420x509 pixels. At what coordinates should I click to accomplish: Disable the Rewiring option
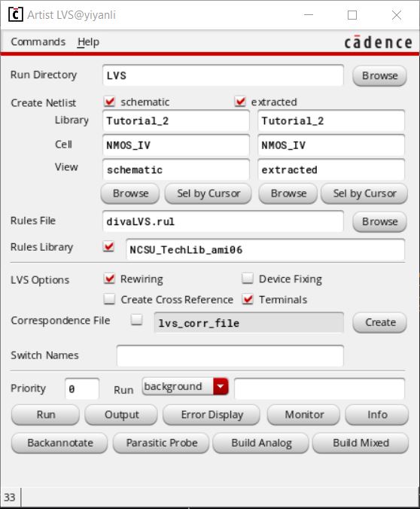[109, 279]
